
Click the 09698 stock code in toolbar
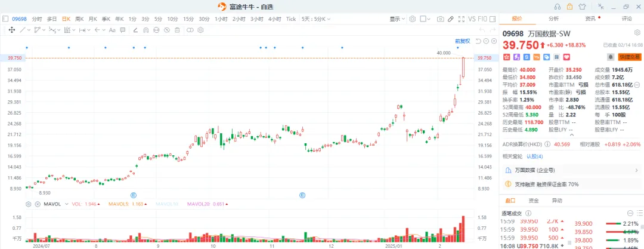(19, 19)
